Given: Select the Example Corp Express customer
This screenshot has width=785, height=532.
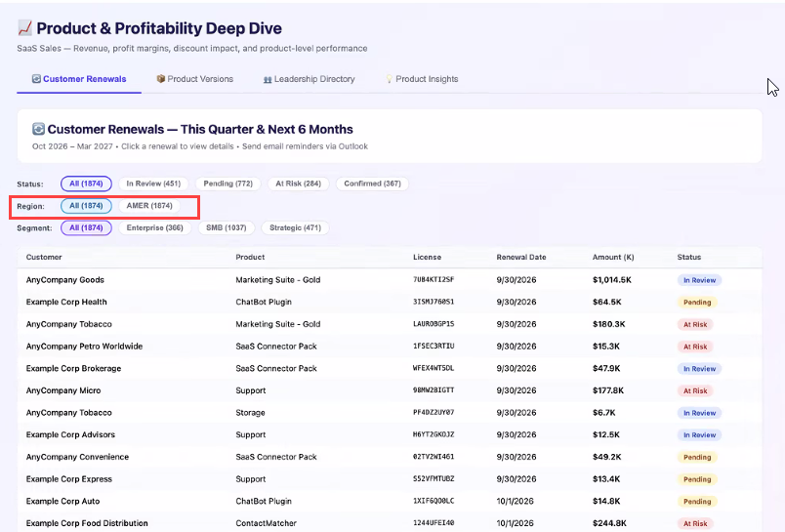Looking at the screenshot, I should tap(69, 479).
